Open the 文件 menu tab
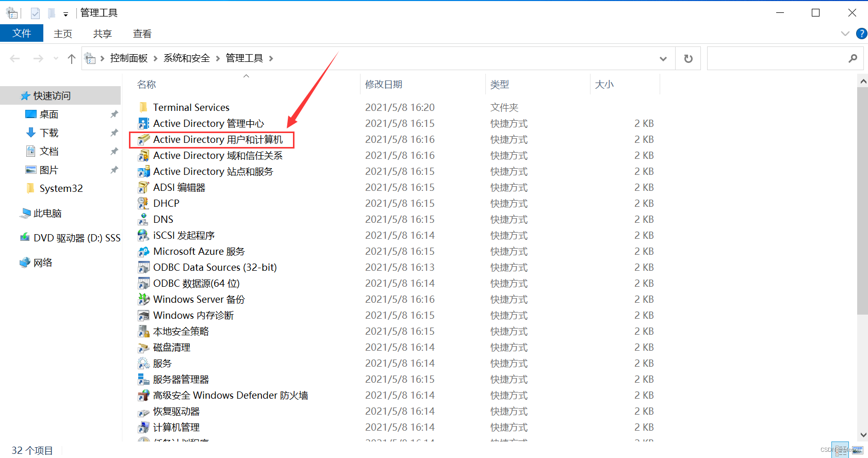 [22, 34]
